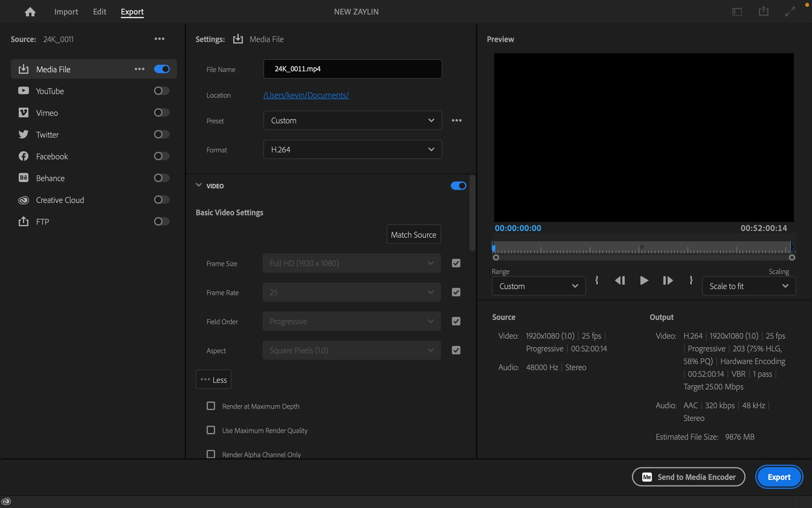Open Source 24K_0011 more options

click(x=159, y=39)
